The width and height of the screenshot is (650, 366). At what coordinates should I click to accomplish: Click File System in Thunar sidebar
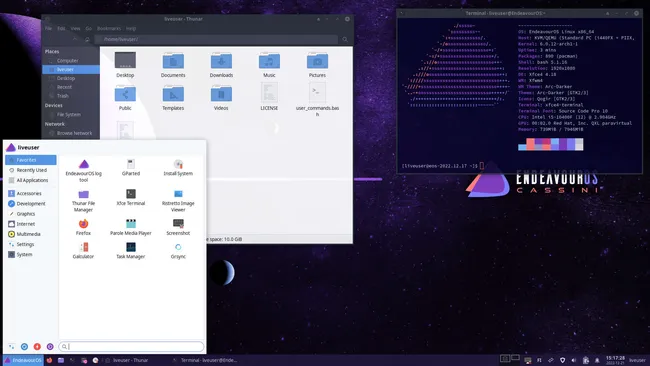tap(71, 114)
